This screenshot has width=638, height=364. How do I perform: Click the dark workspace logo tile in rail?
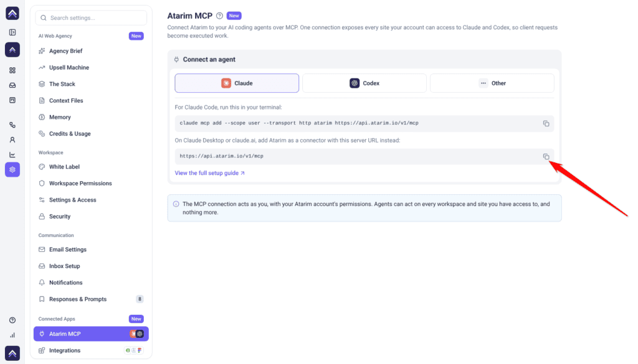[x=12, y=50]
